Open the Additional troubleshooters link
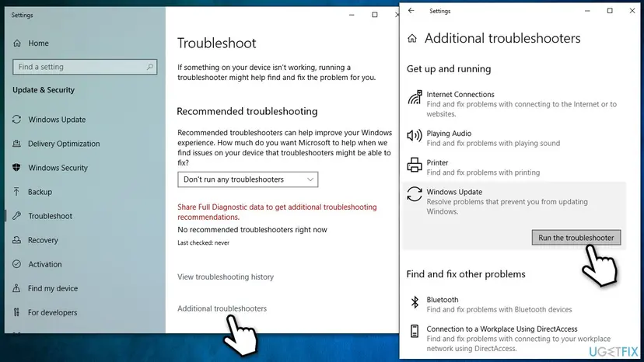 [x=222, y=308]
